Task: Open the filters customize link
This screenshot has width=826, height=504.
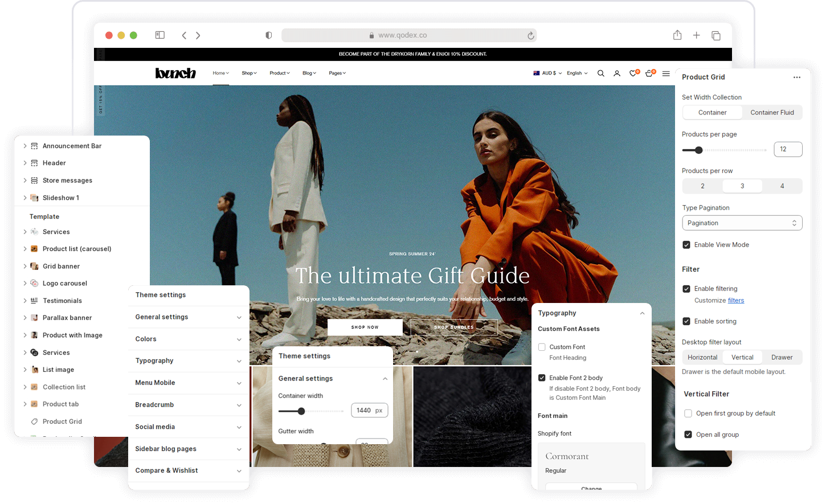Action: click(736, 301)
